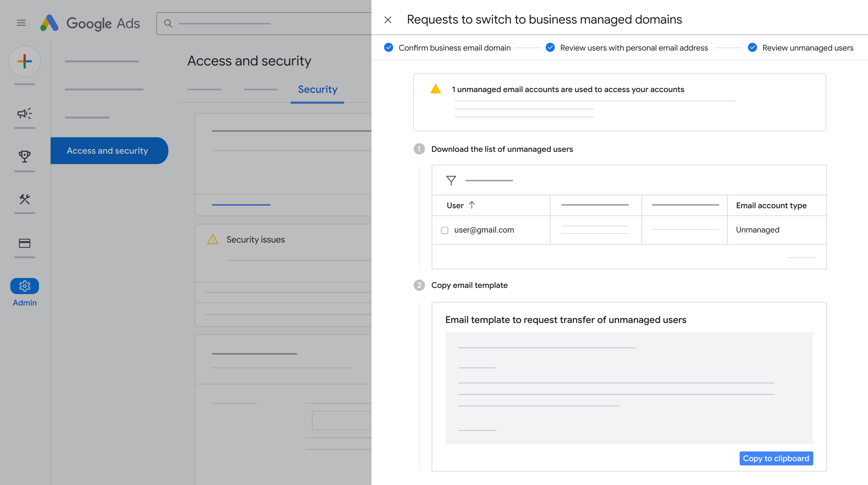Viewport: 868px width, 485px height.
Task: Click the filter icon above the user table
Action: pos(451,180)
